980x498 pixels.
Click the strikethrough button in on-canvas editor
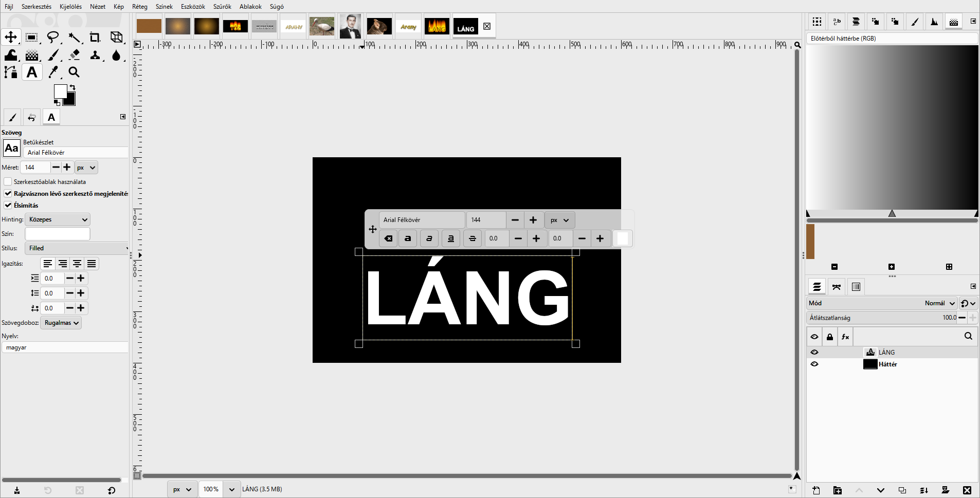[x=473, y=238]
